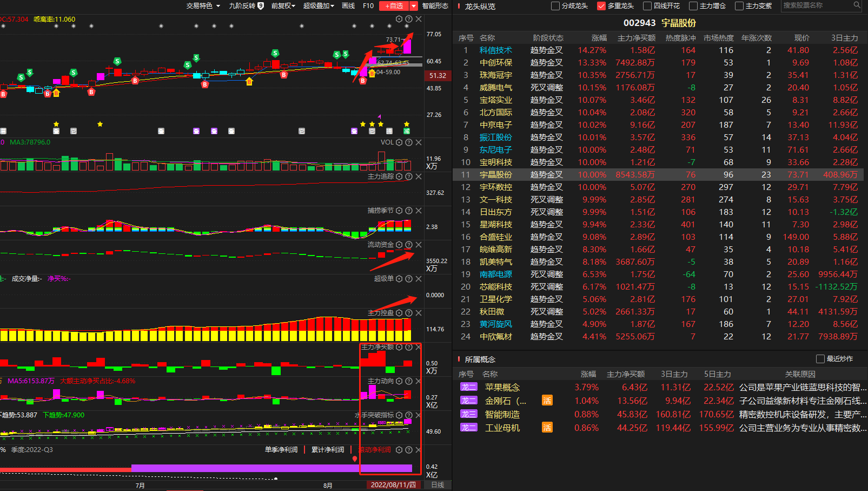Select the 宝塔实业 row
Image resolution: width=868 pixels, height=491 pixels.
(658, 100)
